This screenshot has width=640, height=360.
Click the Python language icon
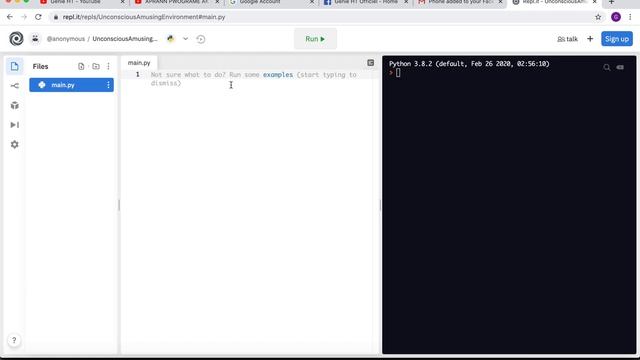pyautogui.click(x=171, y=39)
